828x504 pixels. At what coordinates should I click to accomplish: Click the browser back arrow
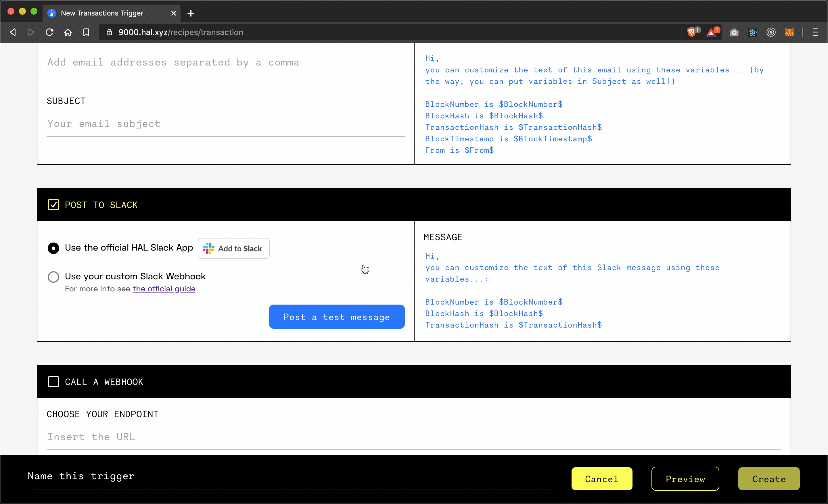tap(13, 32)
